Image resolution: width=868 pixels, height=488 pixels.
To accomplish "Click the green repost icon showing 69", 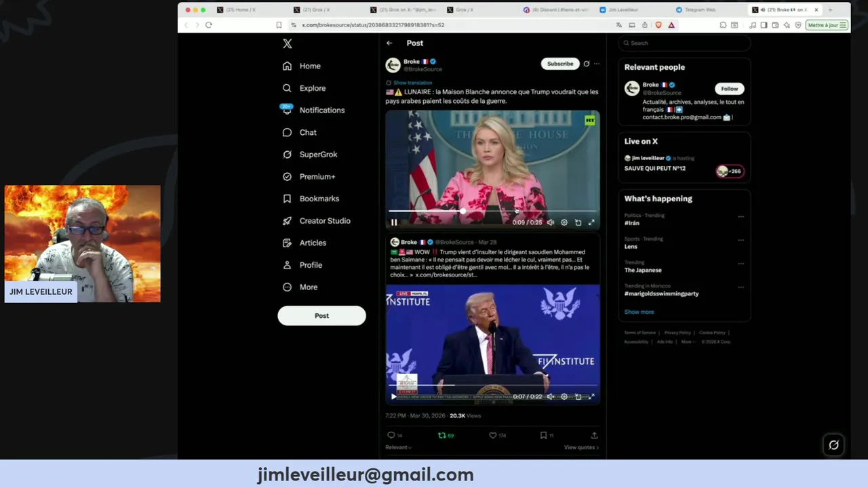I will [442, 435].
